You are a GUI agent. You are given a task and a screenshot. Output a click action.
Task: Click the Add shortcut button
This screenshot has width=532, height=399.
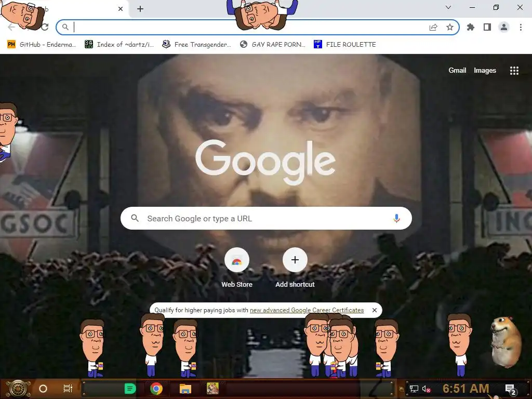pos(295,268)
